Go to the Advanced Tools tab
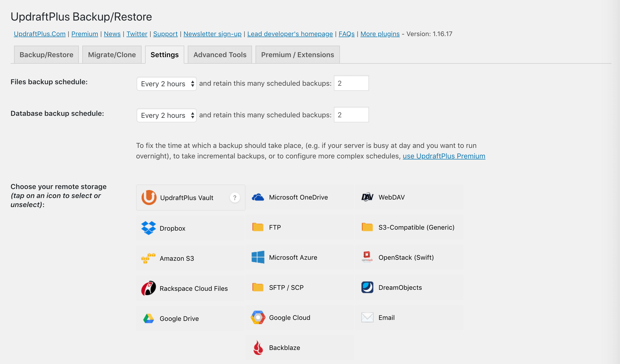Screen dimensions: 620x364 pyautogui.click(x=220, y=55)
